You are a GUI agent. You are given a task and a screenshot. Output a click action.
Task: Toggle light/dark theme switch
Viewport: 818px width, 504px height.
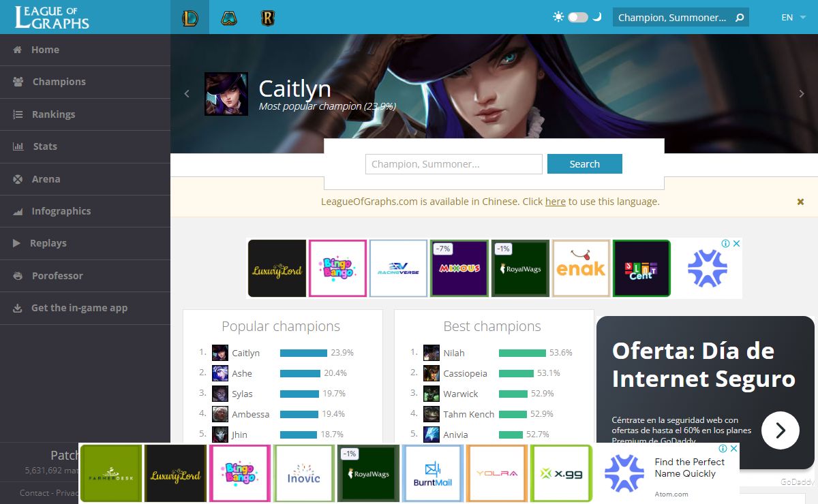pos(577,17)
